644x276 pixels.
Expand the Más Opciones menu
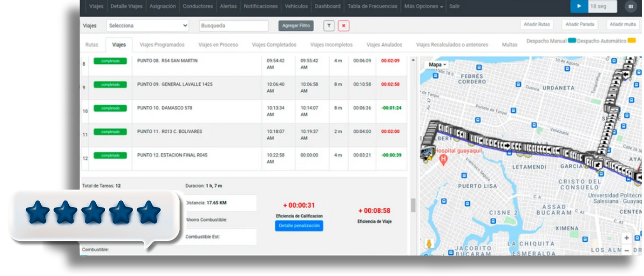[x=423, y=6]
